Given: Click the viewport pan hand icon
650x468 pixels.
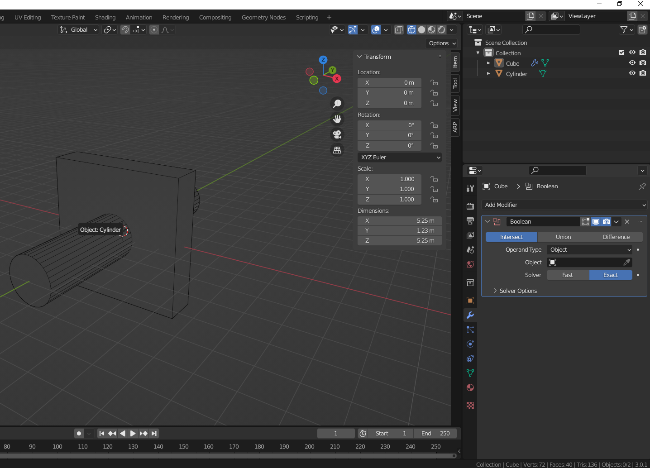Looking at the screenshot, I should click(337, 119).
